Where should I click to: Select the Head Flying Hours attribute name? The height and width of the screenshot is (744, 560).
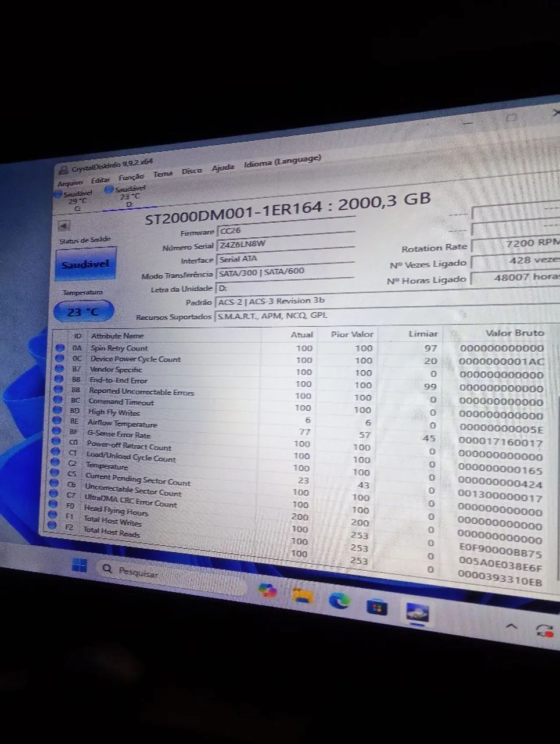tap(116, 510)
